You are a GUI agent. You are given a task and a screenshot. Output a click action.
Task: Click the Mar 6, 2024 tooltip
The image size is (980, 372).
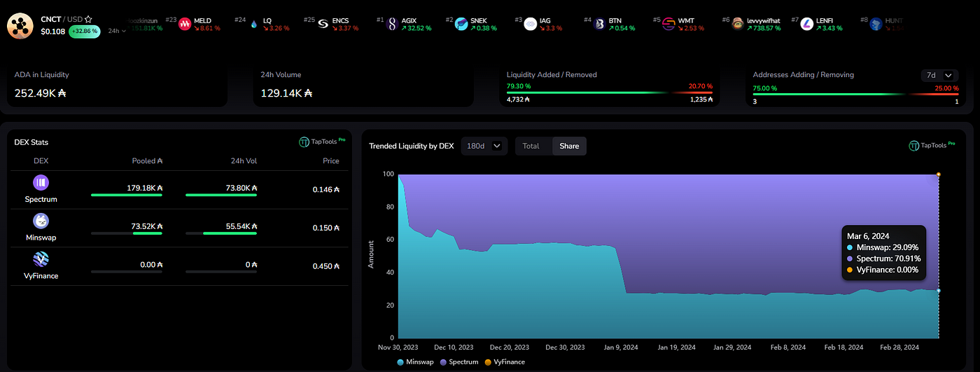883,253
